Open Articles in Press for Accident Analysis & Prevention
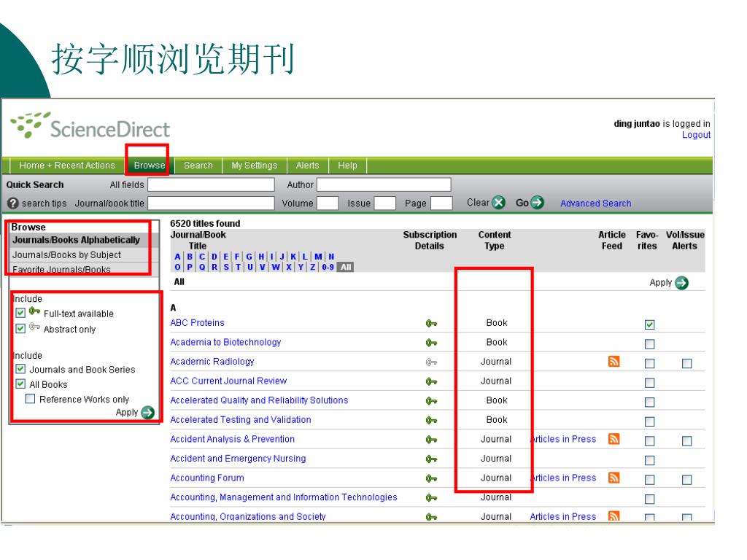Image resolution: width=747 pixels, height=560 pixels. point(563,439)
